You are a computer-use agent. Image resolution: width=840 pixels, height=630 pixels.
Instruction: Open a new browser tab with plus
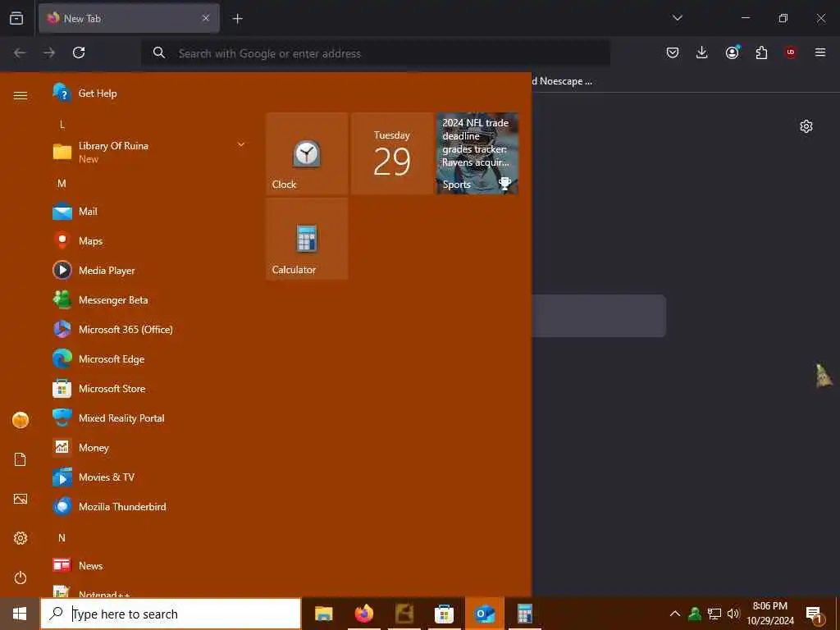(x=237, y=19)
